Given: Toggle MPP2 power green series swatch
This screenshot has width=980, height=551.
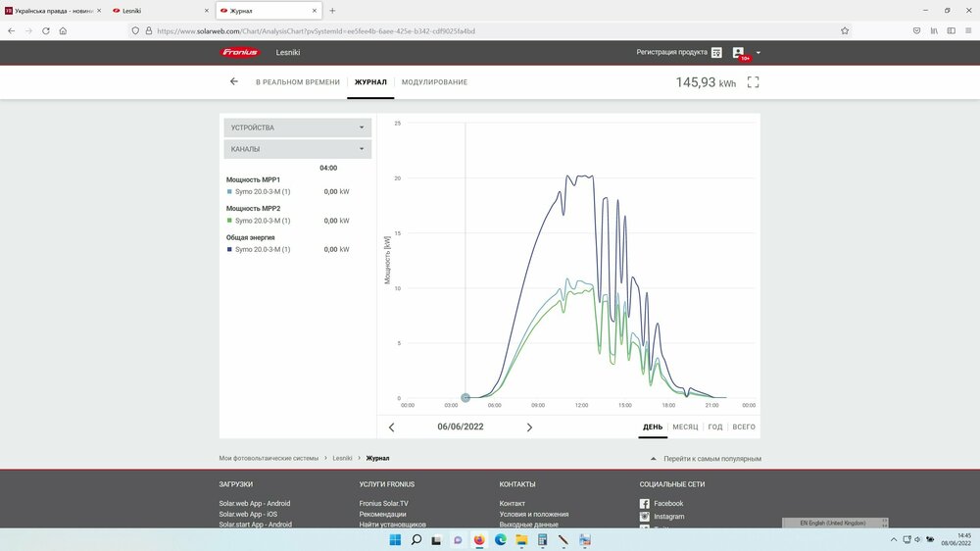Looking at the screenshot, I should click(x=229, y=221).
